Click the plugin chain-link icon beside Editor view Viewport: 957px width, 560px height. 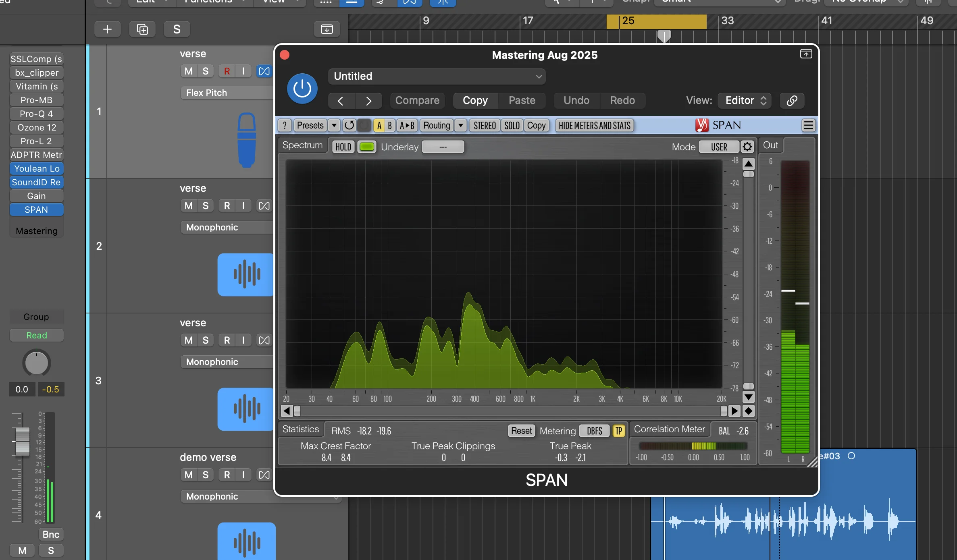(791, 100)
